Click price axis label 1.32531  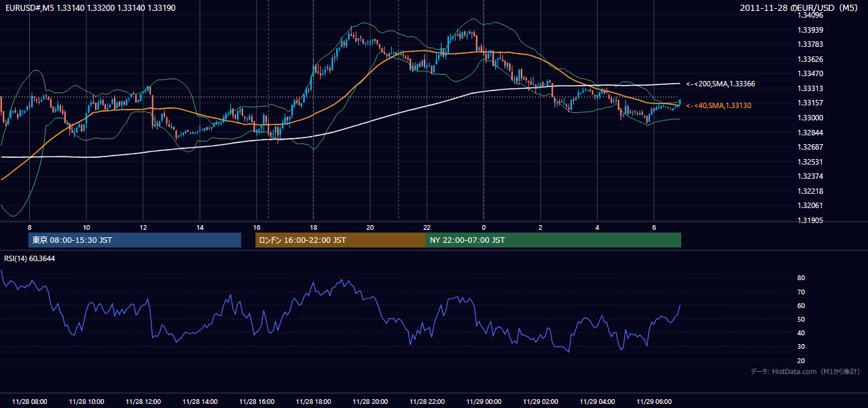pyautogui.click(x=810, y=162)
